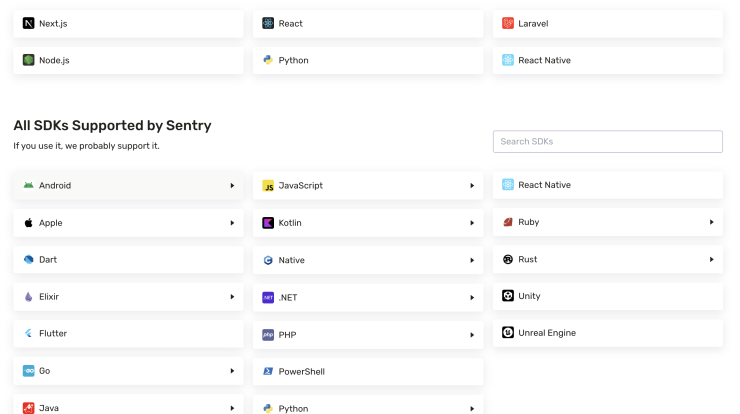The width and height of the screenshot is (740, 414).
Task: Open the Dart SDK link
Action: (x=128, y=260)
